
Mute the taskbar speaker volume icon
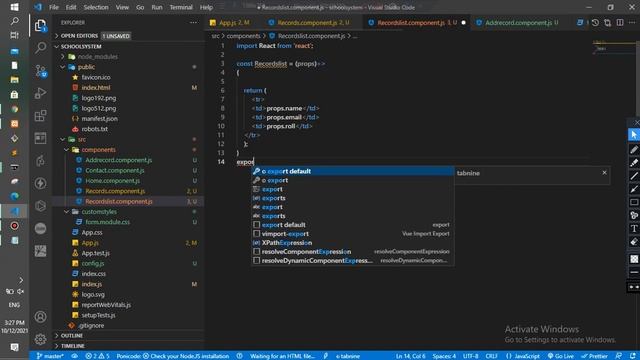click(x=20, y=291)
